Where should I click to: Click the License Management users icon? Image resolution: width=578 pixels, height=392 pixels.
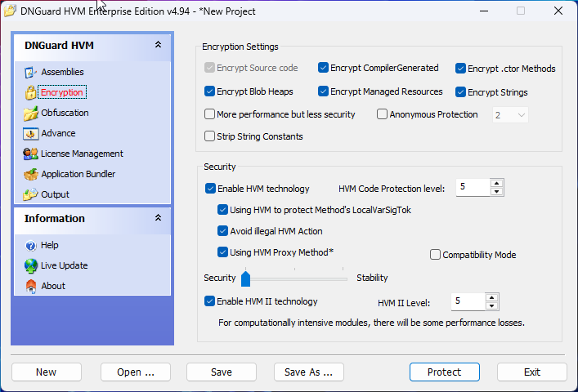31,154
